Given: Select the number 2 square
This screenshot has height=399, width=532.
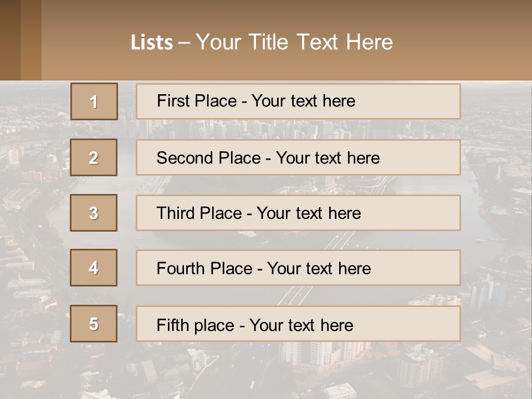Looking at the screenshot, I should [94, 157].
